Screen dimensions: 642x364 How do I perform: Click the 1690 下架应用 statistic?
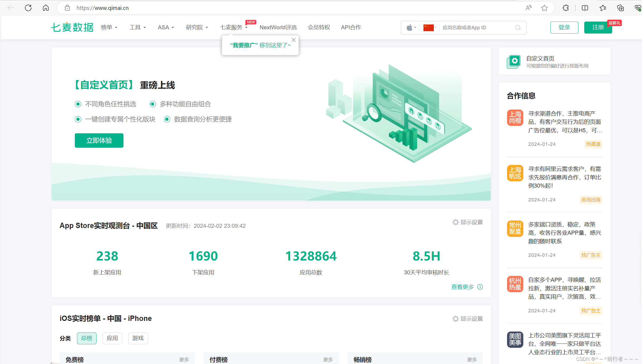203,262
